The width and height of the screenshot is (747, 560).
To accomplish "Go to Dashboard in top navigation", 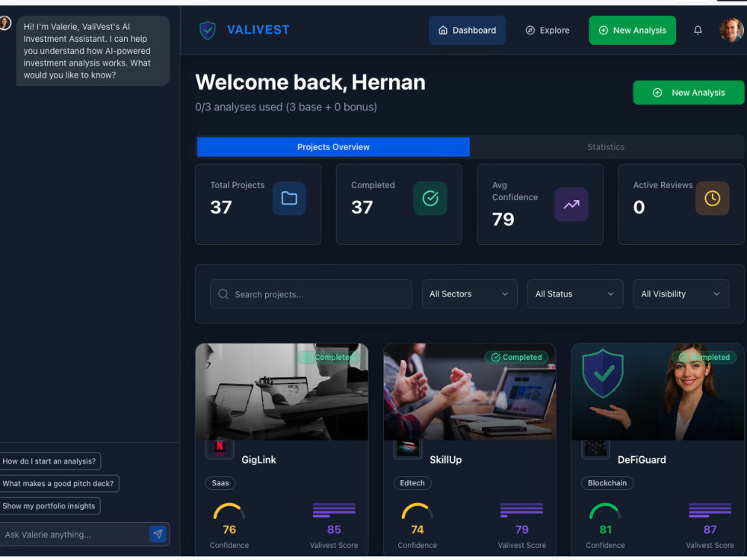I will (x=467, y=30).
